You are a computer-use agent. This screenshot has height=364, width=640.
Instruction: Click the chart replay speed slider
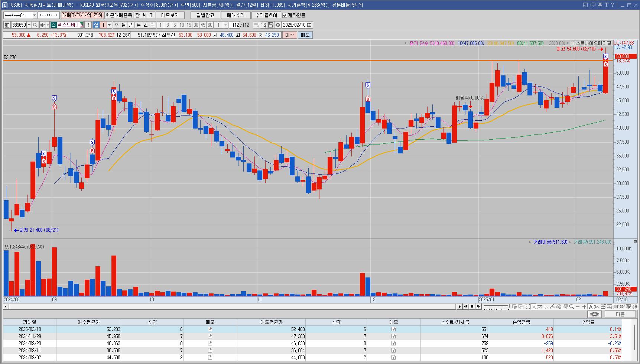pos(496,306)
